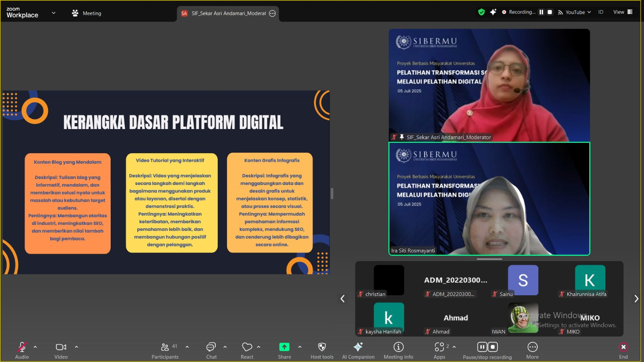644x362 pixels.
Task: Select the ADM_20220300... participant tile
Action: coord(456,280)
